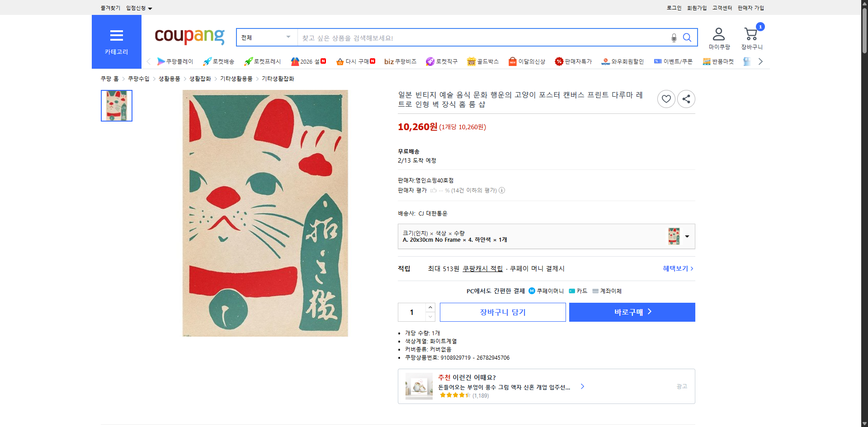Toggle the wishlist heart on the product
The width and height of the screenshot is (868, 427).
(666, 99)
